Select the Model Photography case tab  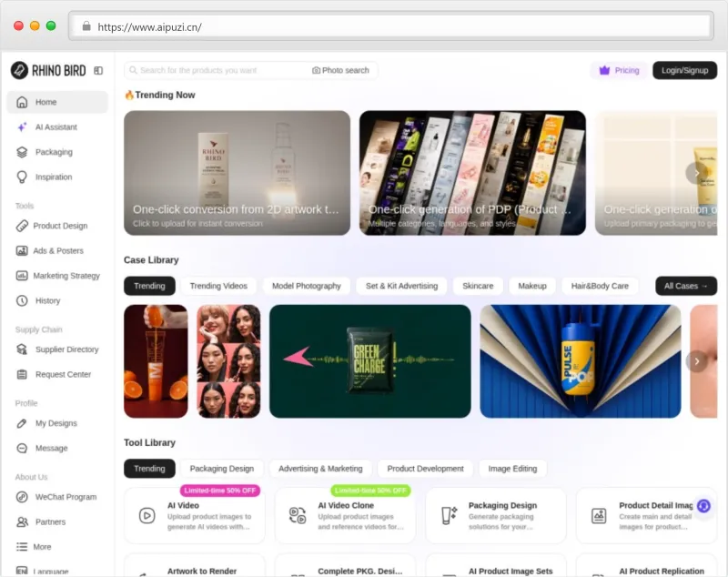click(307, 286)
